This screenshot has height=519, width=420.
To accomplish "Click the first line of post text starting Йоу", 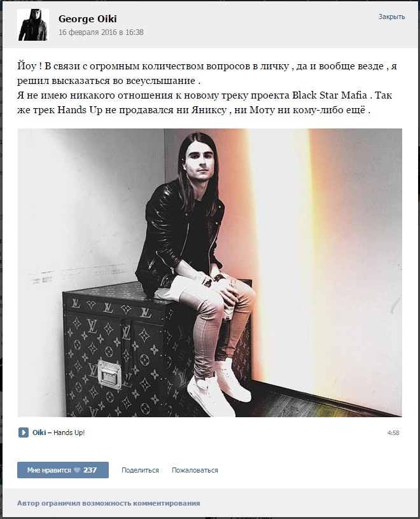I will tap(207, 66).
